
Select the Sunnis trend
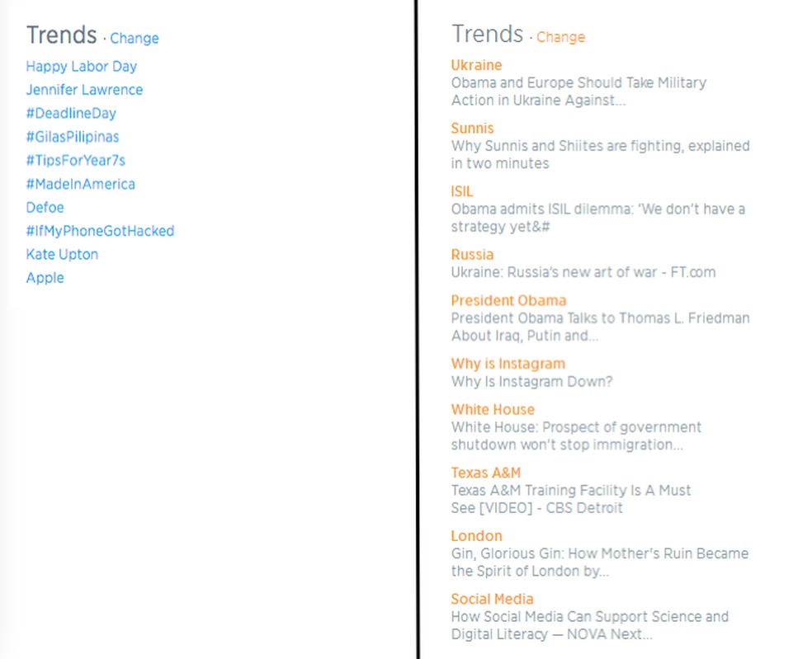(472, 128)
